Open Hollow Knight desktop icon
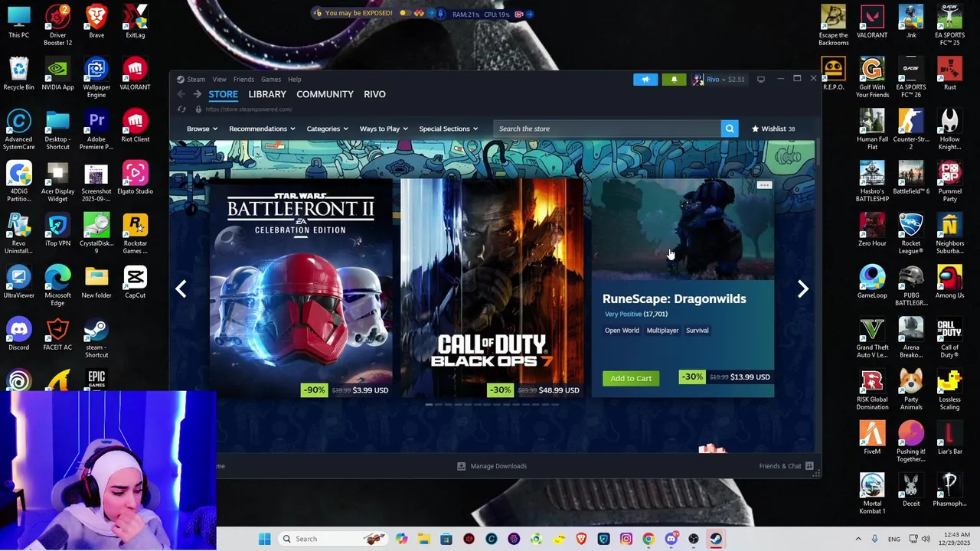This screenshot has width=980, height=551. coord(949,129)
